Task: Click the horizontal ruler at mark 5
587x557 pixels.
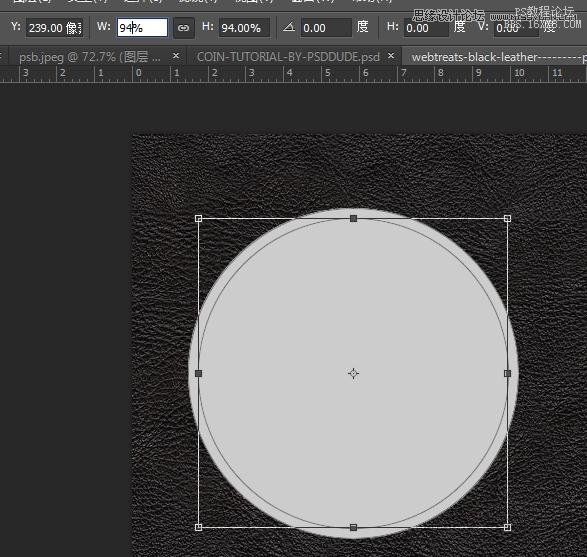Action: click(x=328, y=73)
